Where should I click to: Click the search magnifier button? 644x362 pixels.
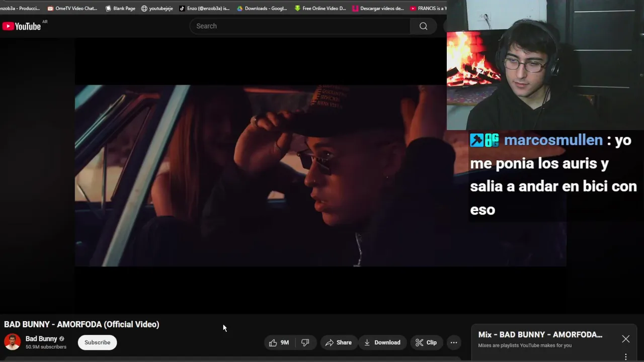tap(423, 26)
